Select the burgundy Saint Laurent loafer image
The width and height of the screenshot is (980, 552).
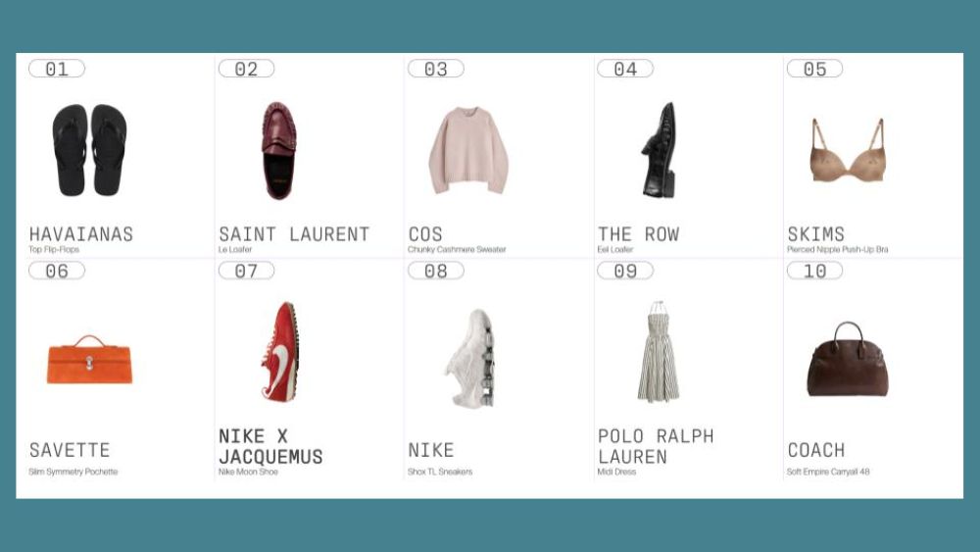[x=278, y=151]
